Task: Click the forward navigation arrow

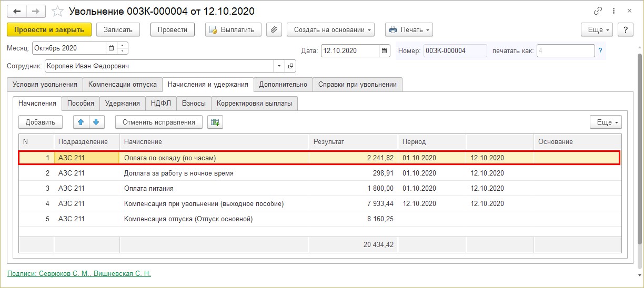Action: 36,11
